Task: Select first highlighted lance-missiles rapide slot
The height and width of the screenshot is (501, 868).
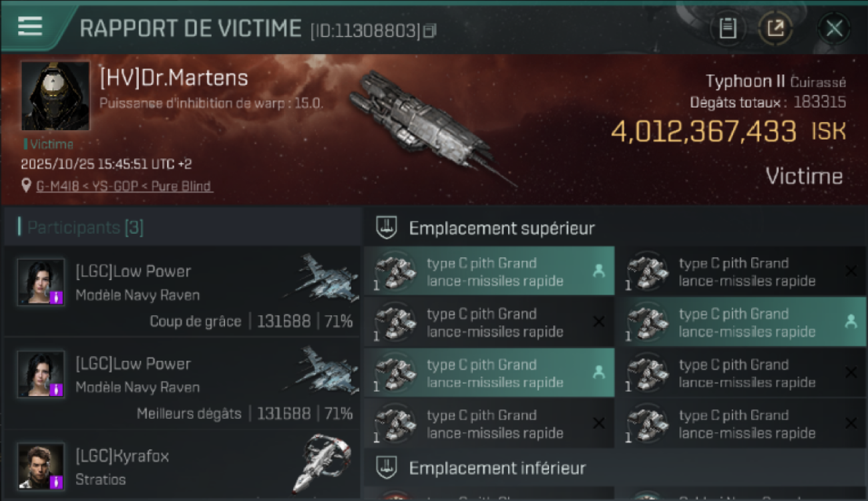Action: click(x=489, y=271)
